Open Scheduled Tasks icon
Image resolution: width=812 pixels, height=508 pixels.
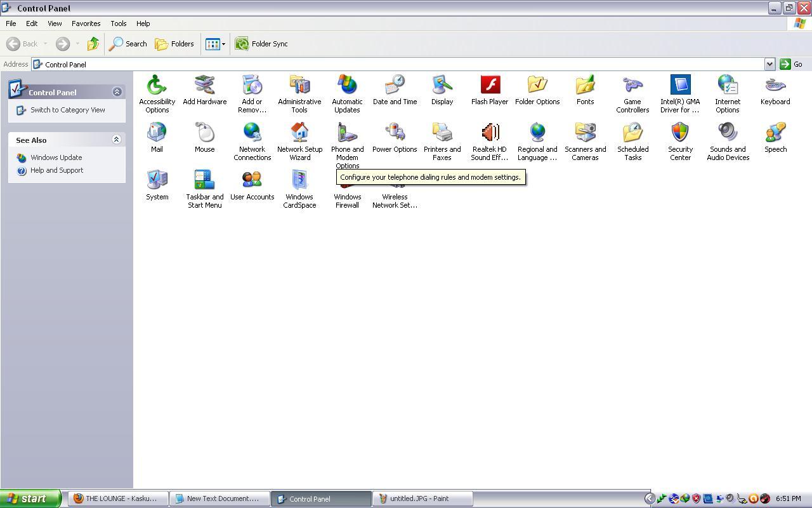point(632,132)
